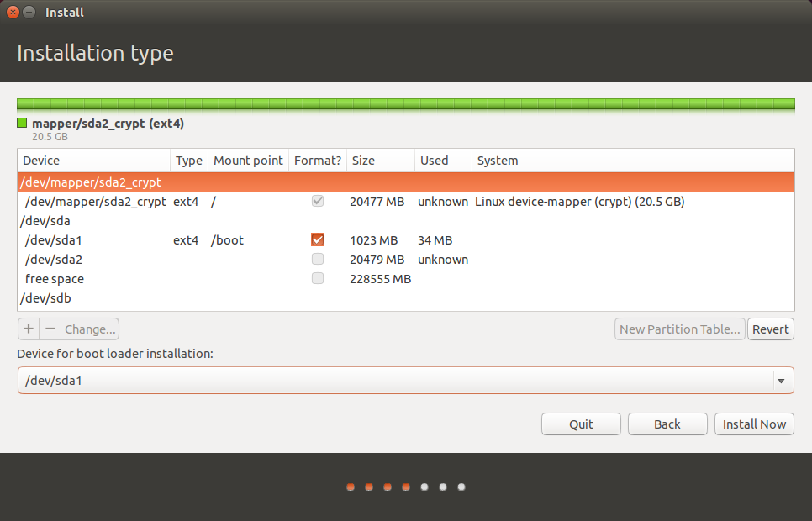Click the boot loader field showing /dev/sda1
The height and width of the screenshot is (521, 812).
click(395, 381)
